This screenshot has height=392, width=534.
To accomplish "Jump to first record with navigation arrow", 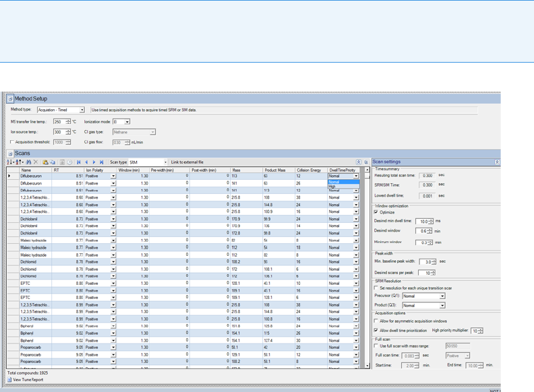I will click(x=78, y=162).
